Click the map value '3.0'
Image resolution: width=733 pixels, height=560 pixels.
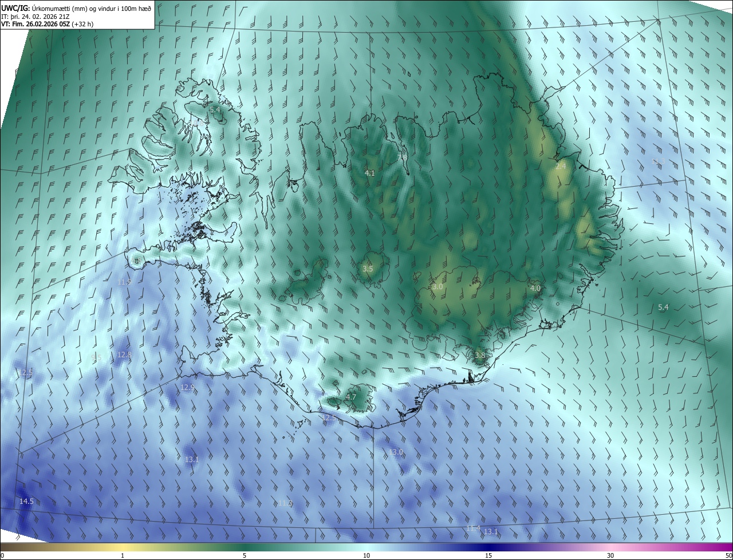click(438, 286)
